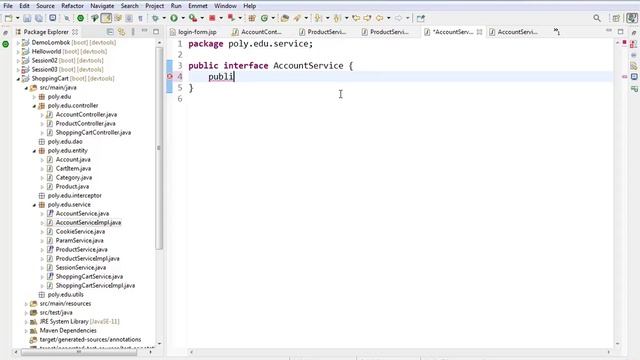Expand the Helloworld project node

pos(18,51)
